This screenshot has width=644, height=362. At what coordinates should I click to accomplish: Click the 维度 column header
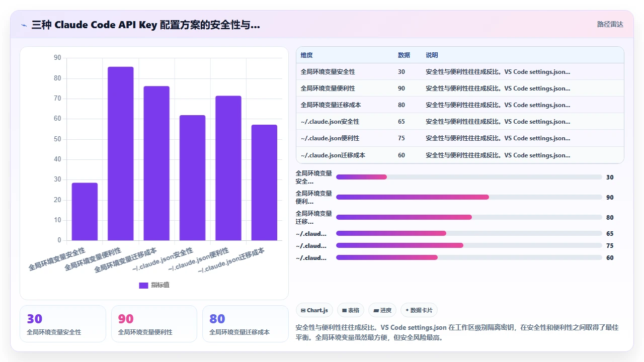[x=306, y=55]
